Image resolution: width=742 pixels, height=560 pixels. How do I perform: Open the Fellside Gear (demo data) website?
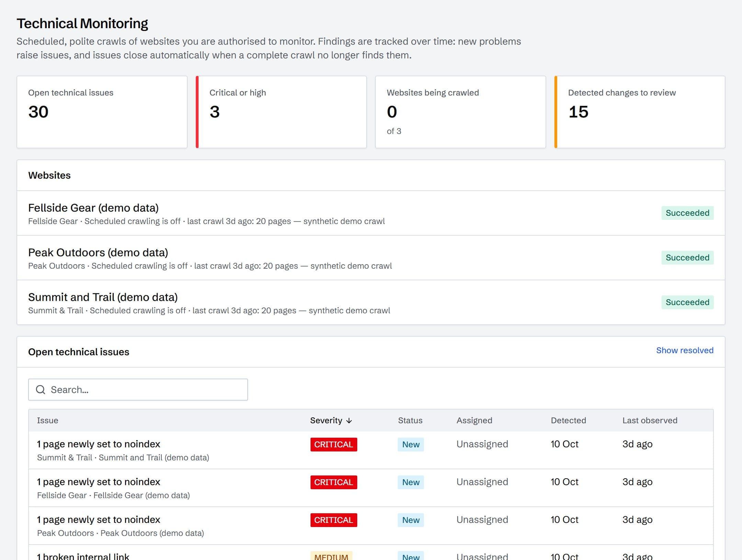(x=371, y=213)
